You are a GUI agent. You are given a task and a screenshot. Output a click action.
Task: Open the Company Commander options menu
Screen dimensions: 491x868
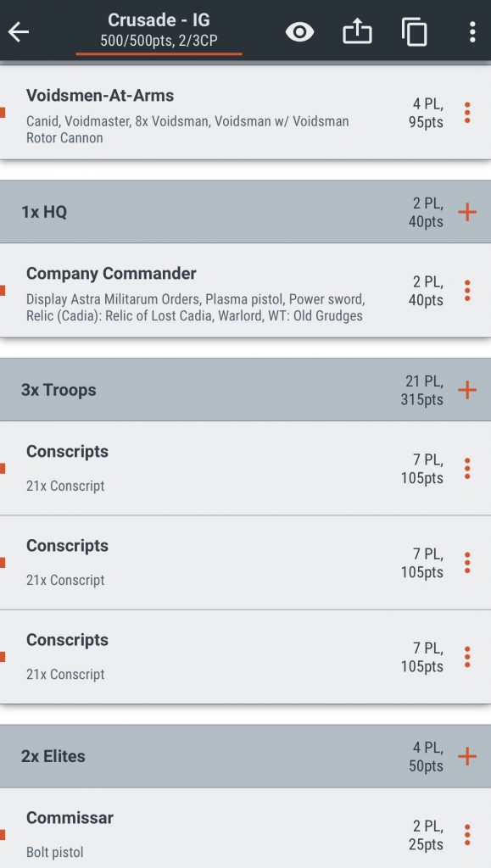coord(468,290)
